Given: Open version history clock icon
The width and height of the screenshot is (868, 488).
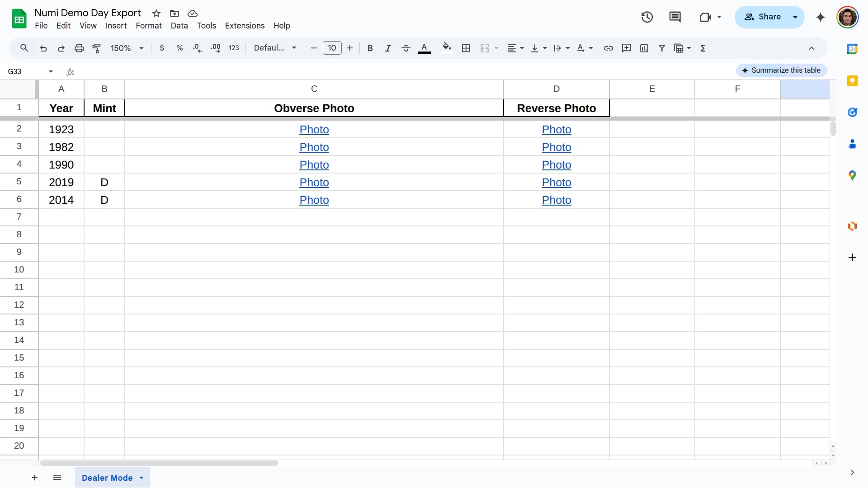Looking at the screenshot, I should coord(647,17).
